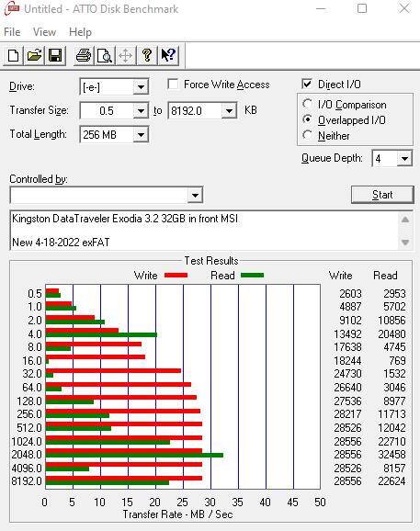
Task: Open the Drive dropdown showing [-e-]
Action: 141,87
